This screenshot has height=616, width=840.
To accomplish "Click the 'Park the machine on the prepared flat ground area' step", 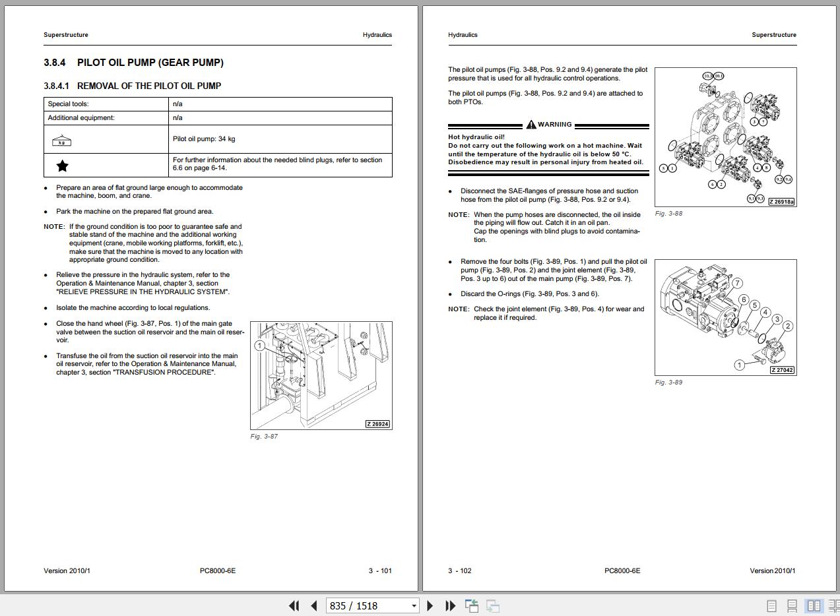I will (135, 212).
